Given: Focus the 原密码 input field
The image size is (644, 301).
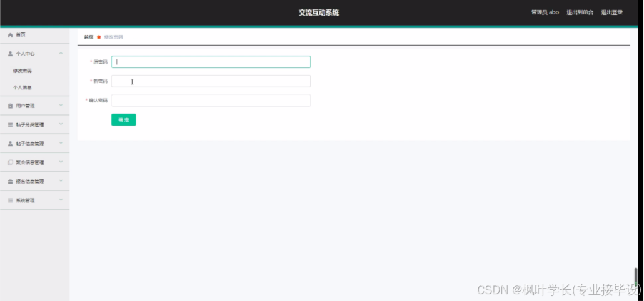Looking at the screenshot, I should tap(211, 62).
